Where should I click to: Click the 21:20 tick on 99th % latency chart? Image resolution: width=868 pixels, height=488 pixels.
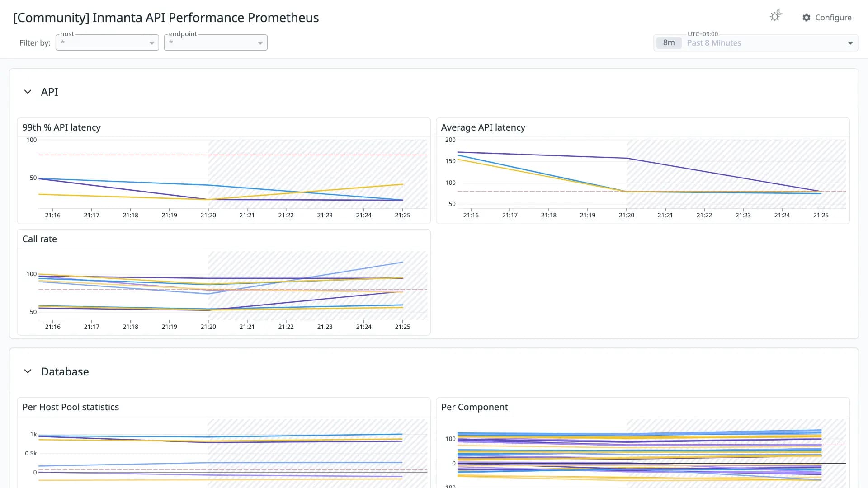pyautogui.click(x=208, y=215)
